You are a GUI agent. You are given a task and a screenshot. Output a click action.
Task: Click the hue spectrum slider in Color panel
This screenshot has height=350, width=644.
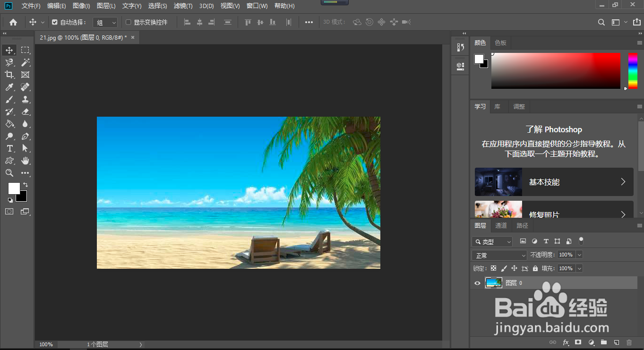coord(633,71)
